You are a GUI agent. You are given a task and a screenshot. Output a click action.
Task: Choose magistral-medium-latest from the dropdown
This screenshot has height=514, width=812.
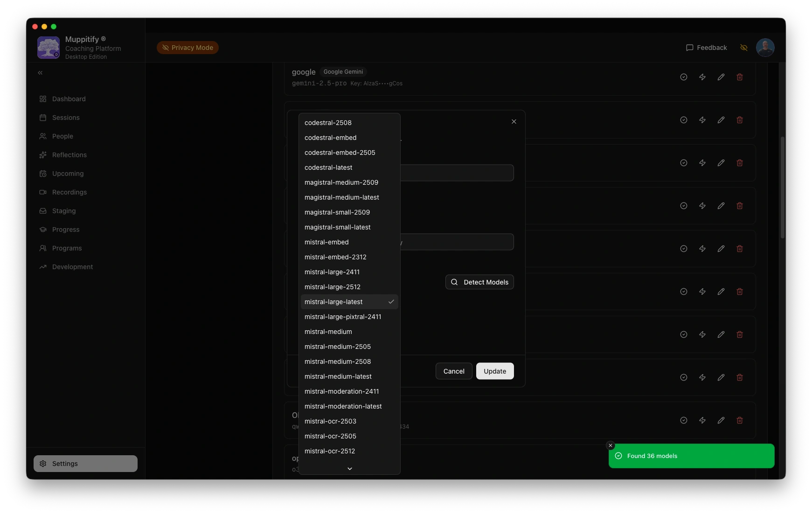[x=341, y=197]
